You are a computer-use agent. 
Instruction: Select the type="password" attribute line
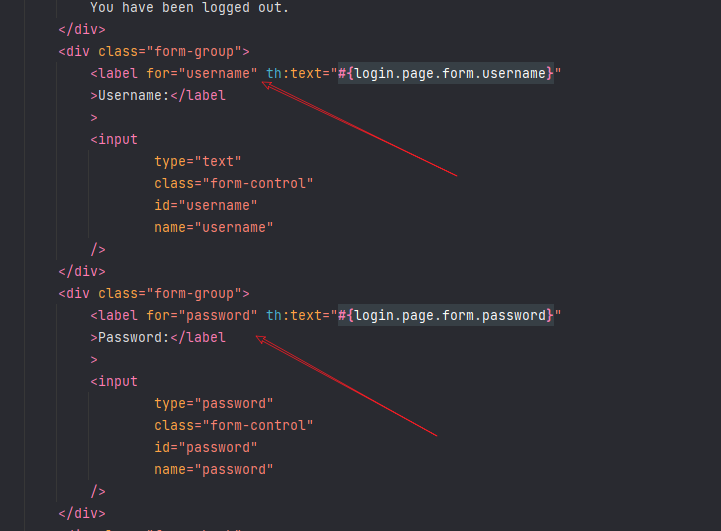214,404
